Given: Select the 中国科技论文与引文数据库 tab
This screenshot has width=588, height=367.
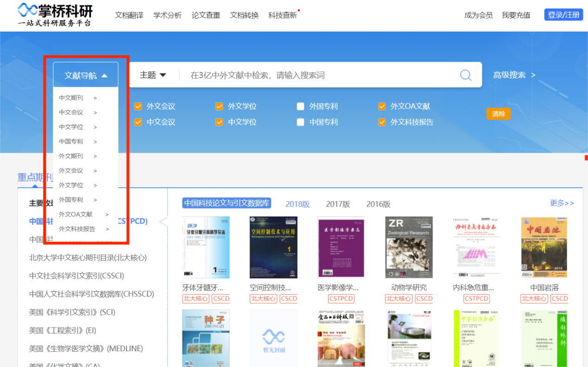Looking at the screenshot, I should tap(226, 203).
